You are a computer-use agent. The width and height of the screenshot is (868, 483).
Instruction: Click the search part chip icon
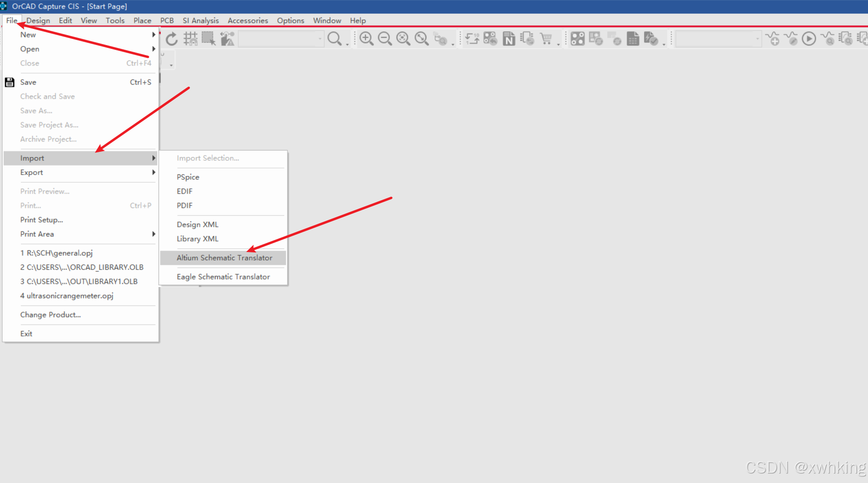[x=846, y=38]
